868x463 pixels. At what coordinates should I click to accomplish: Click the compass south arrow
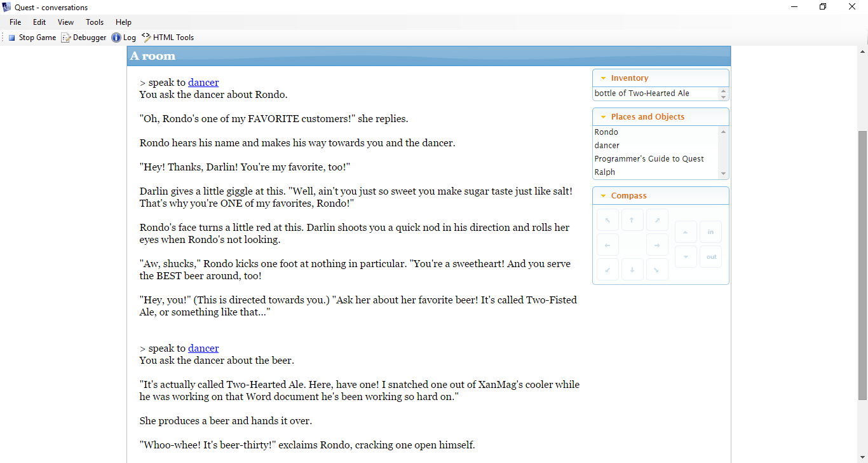click(632, 270)
